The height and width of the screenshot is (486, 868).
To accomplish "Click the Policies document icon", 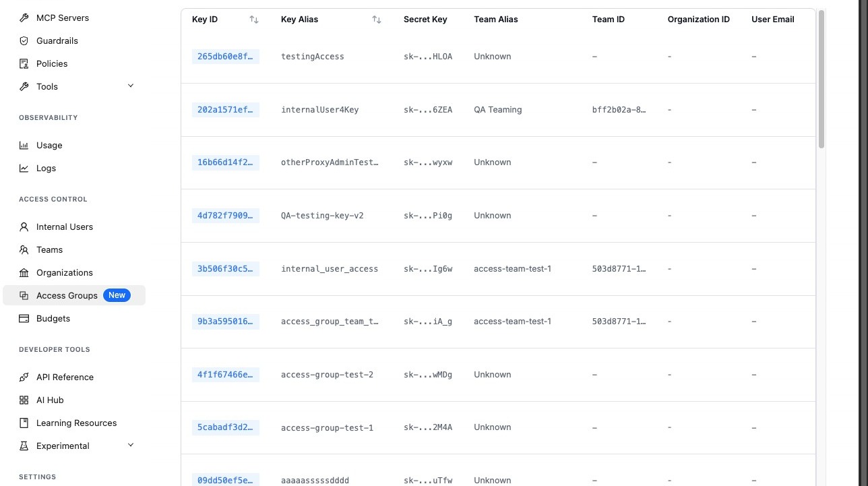I will click(x=24, y=64).
